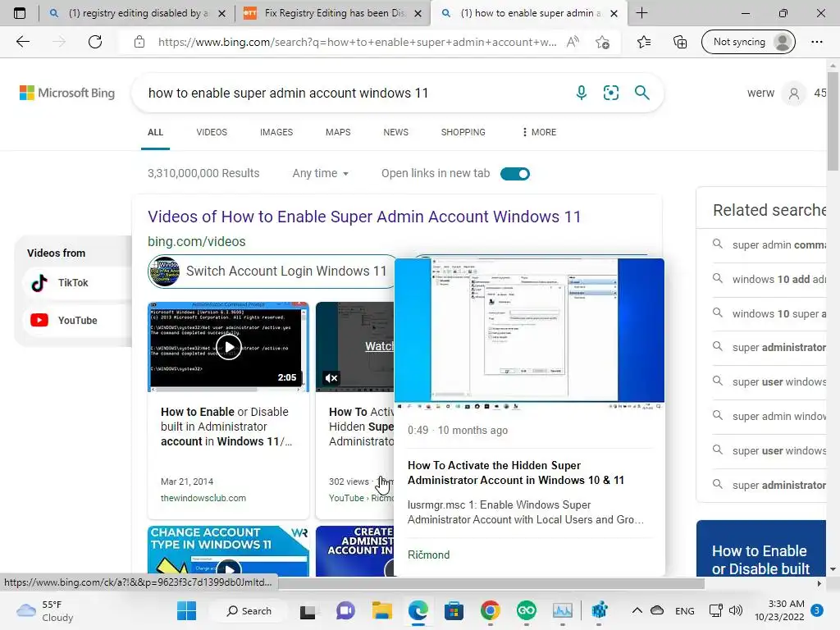This screenshot has width=840, height=630.
Task: Open volume control in system tray
Action: pyautogui.click(x=736, y=610)
